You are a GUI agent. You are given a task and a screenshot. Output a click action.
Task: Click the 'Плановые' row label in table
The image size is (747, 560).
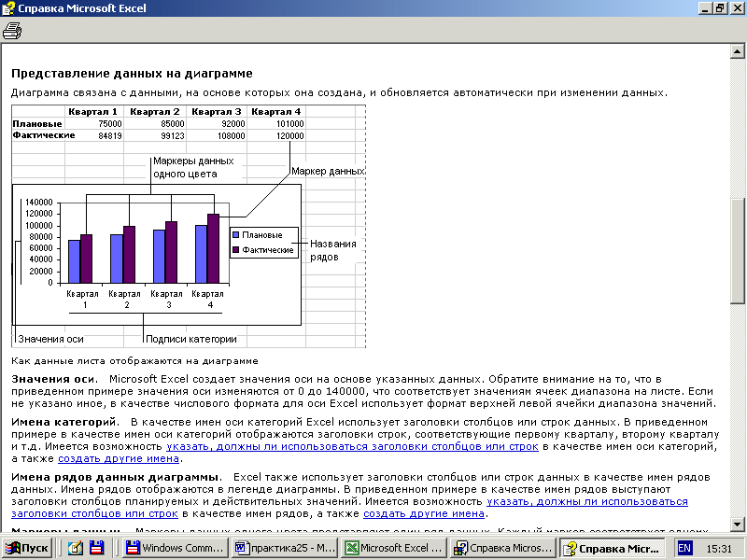pos(37,124)
